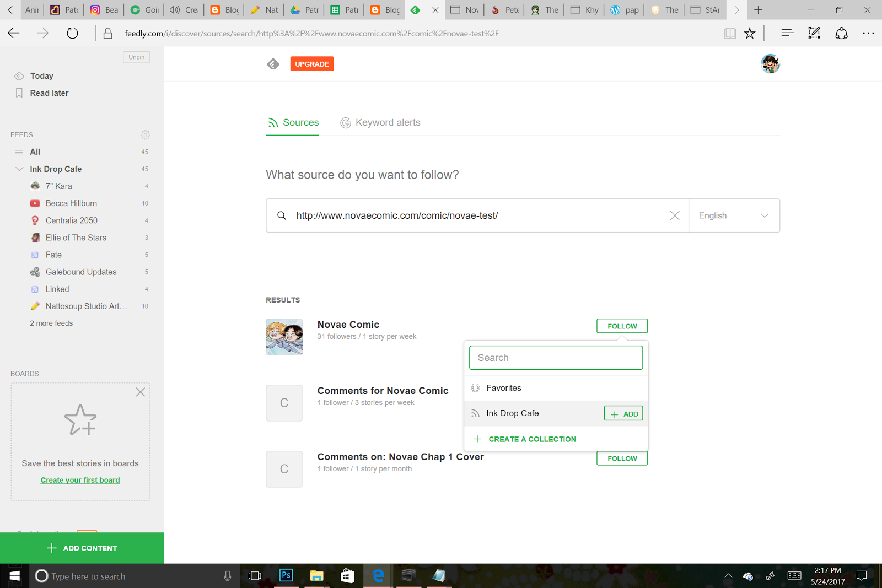This screenshot has height=588, width=882.
Task: Click the Upgrade button
Action: [312, 64]
